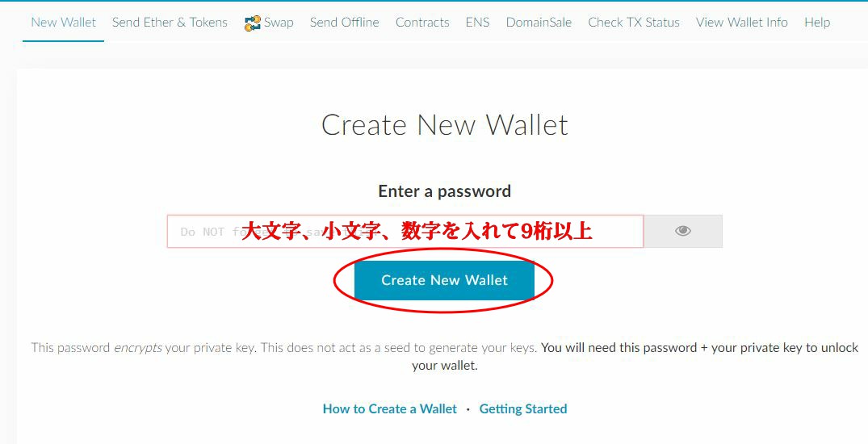
Task: Click the Create New Wallet button
Action: click(x=444, y=280)
